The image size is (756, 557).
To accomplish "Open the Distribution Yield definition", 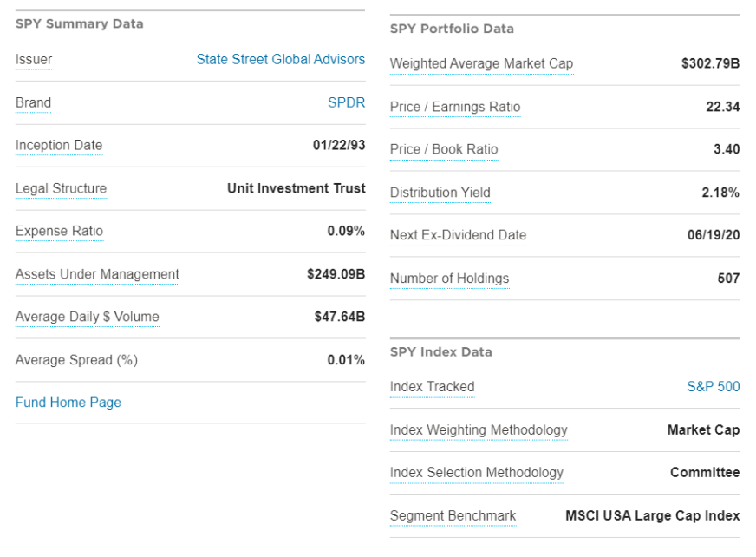I will [440, 193].
